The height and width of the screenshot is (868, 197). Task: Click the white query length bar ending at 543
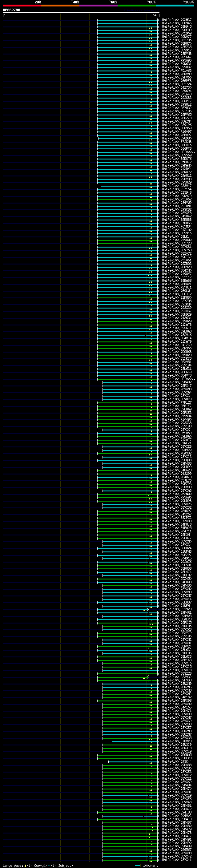[81, 12]
